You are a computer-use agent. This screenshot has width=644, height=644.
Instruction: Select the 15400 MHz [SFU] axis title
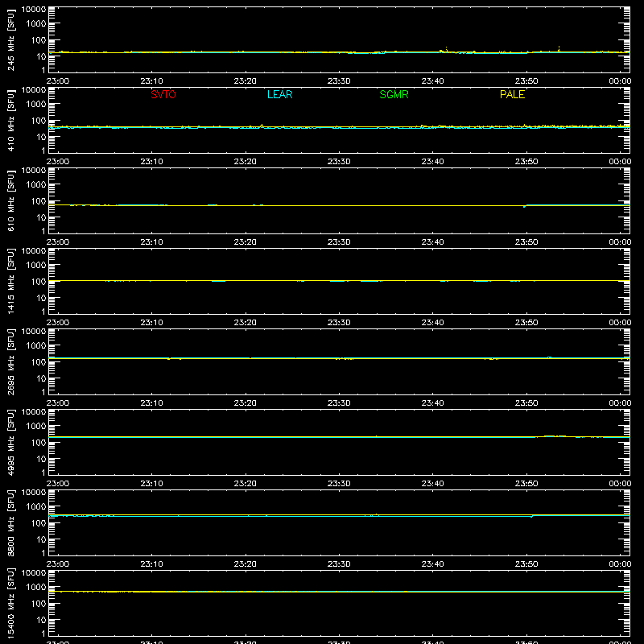point(10,603)
